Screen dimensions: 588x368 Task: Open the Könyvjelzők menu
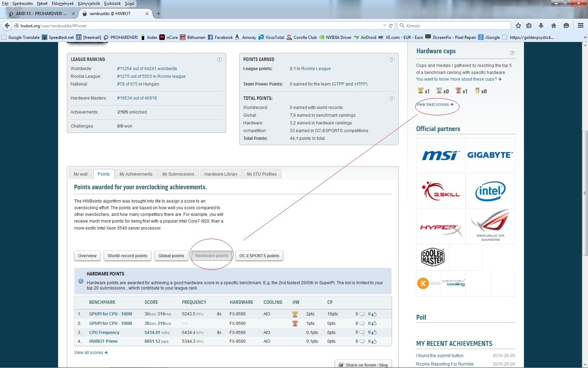click(x=89, y=4)
